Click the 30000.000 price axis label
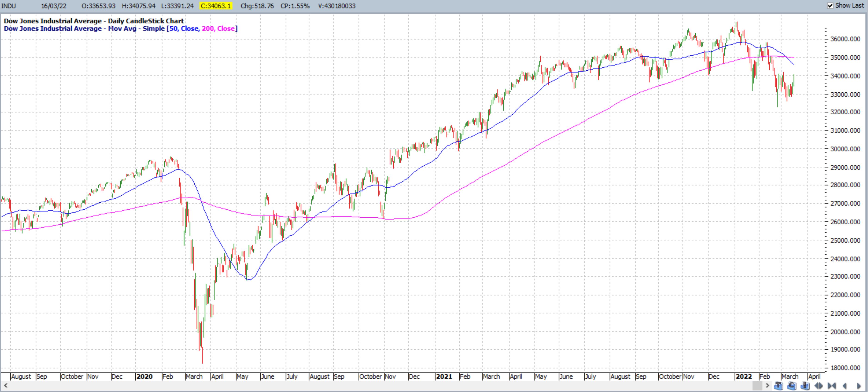This screenshot has width=868, height=392. point(845,149)
